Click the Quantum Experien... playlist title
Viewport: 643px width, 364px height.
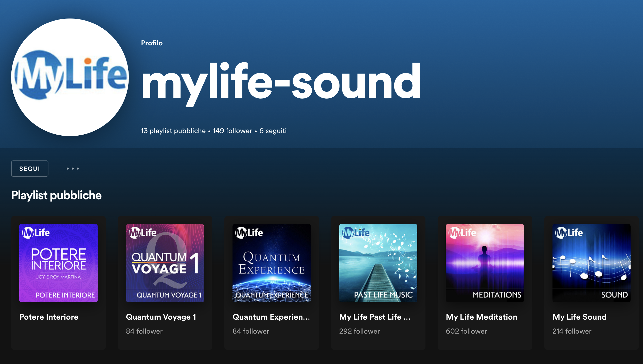(271, 317)
